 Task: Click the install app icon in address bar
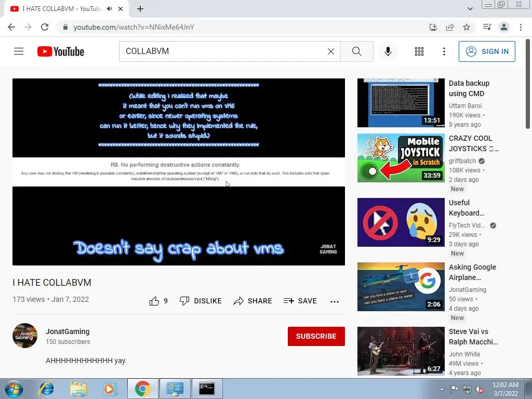(x=433, y=27)
